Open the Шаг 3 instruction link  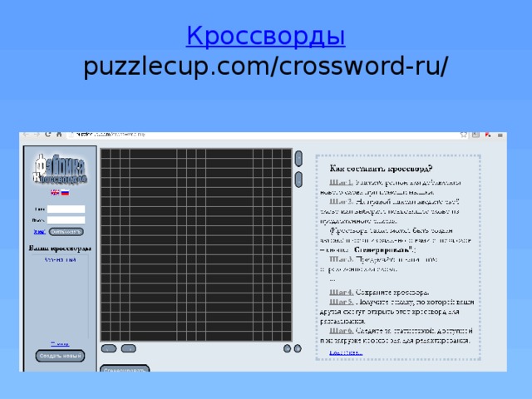(341, 259)
